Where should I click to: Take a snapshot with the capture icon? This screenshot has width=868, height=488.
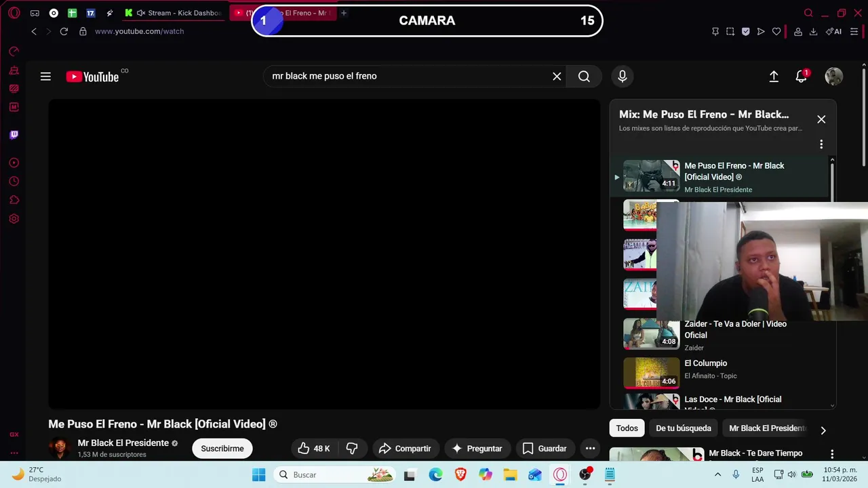point(730,31)
